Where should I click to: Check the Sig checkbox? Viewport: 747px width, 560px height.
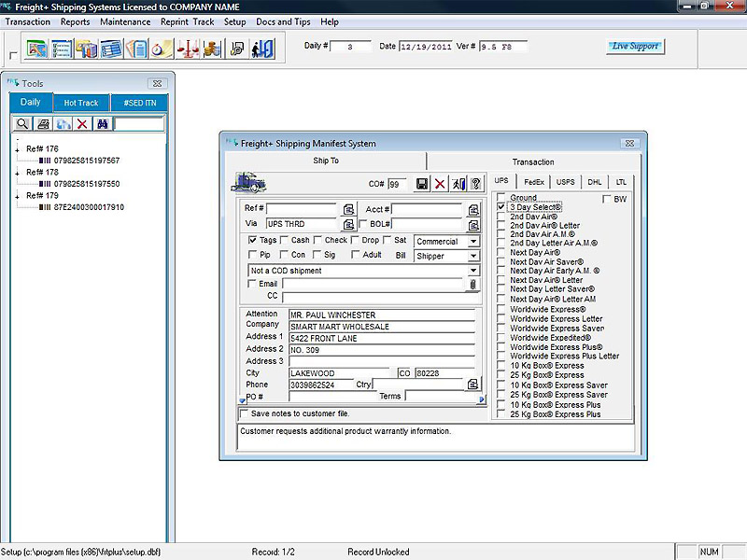tap(317, 255)
